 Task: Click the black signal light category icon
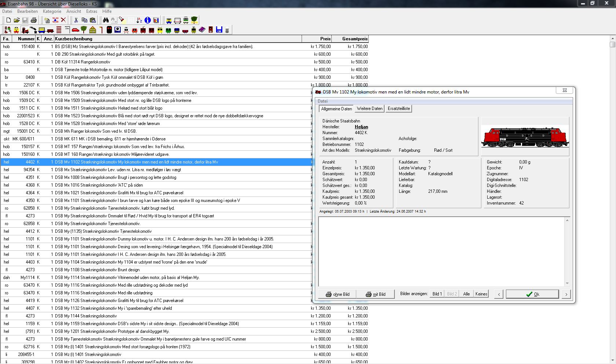click(109, 30)
